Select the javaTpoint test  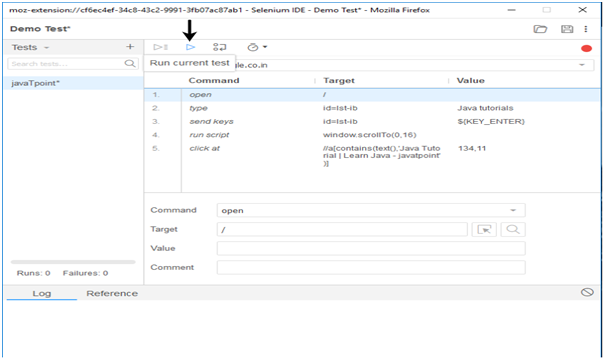(74, 83)
